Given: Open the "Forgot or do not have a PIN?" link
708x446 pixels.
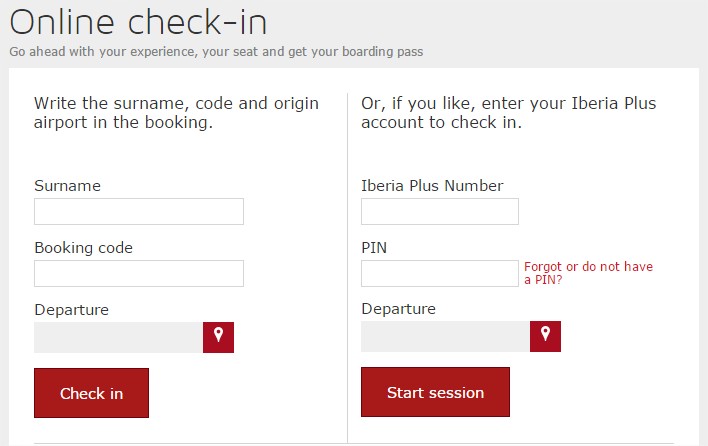Looking at the screenshot, I should 587,273.
